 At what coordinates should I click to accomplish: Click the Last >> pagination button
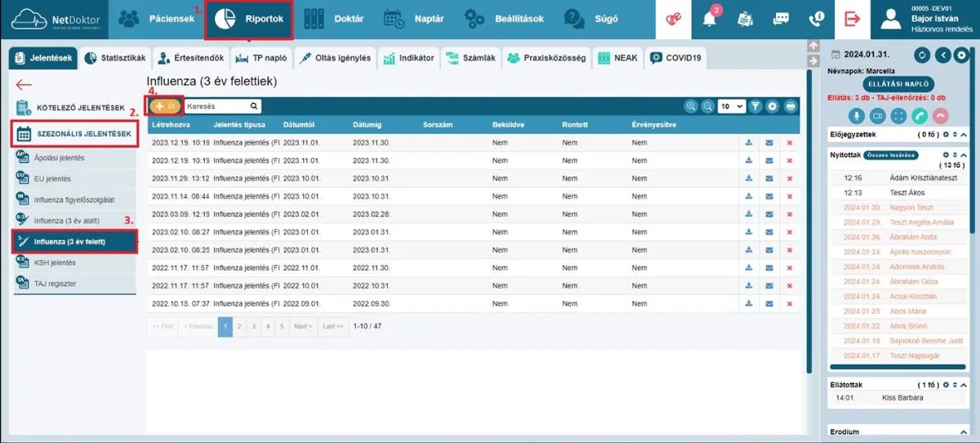coord(333,326)
